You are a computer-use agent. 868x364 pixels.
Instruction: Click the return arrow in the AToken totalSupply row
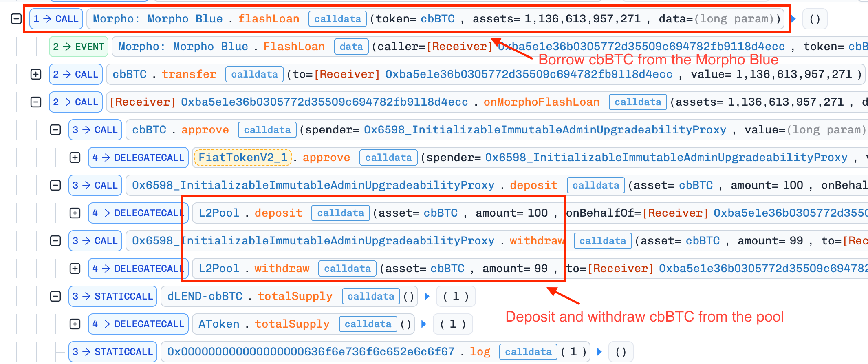coord(423,324)
